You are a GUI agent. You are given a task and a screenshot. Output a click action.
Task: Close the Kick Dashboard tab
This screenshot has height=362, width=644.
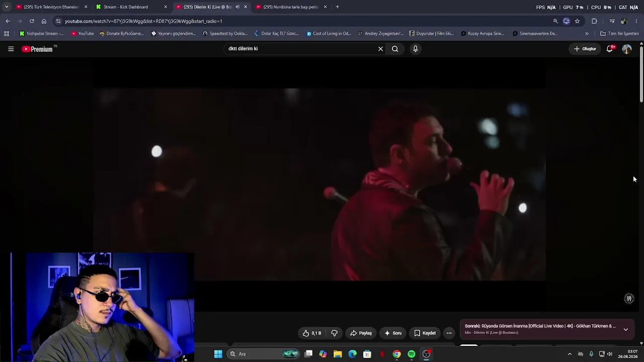166,7
